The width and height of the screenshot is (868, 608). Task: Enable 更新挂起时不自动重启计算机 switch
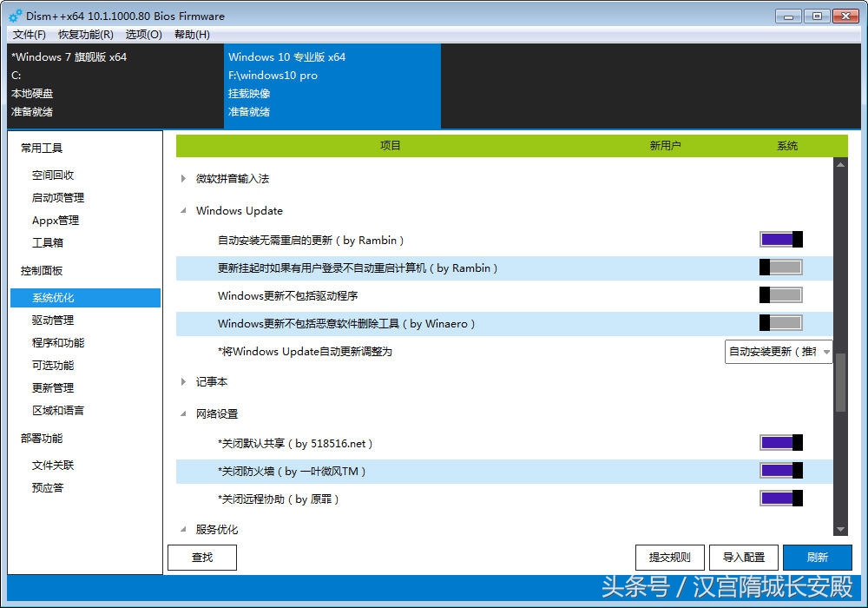[780, 268]
